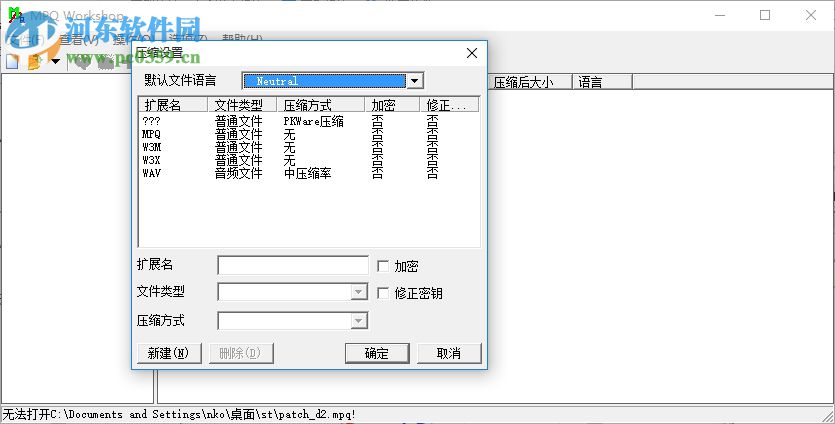Click the 文件类型 column header in dialog
Viewport: 835px width, 424px height.
(x=242, y=104)
